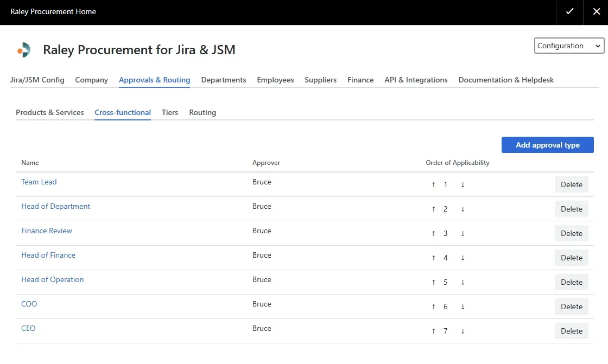Screen dimensions: 608x364
Task: Click the Raley Procurement logo icon
Action: coord(24,50)
